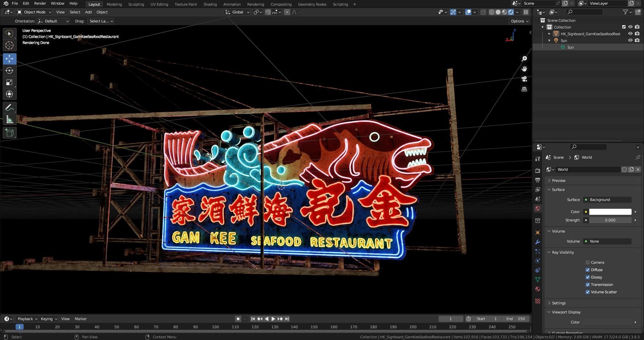644x340 pixels.
Task: Switch to Wireframe viewport shading
Action: coord(492,12)
